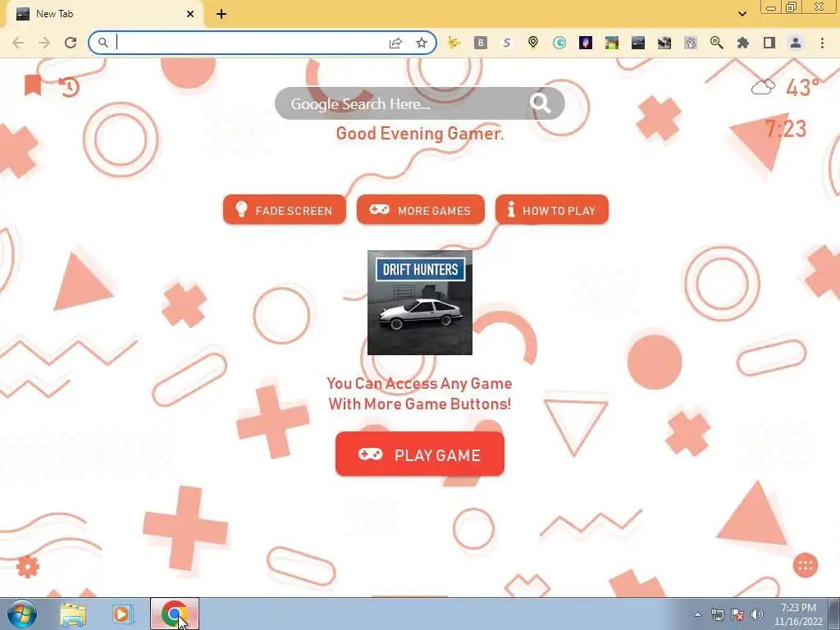Click the yellow map pin extension icon
This screenshot has height=630, width=840.
click(x=533, y=43)
